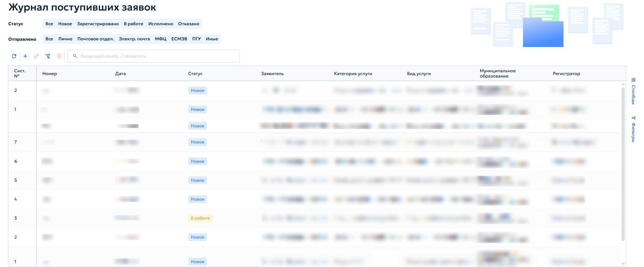The image size is (644, 267).
Task: Sort by the Категория услуги column header
Action: tap(353, 74)
